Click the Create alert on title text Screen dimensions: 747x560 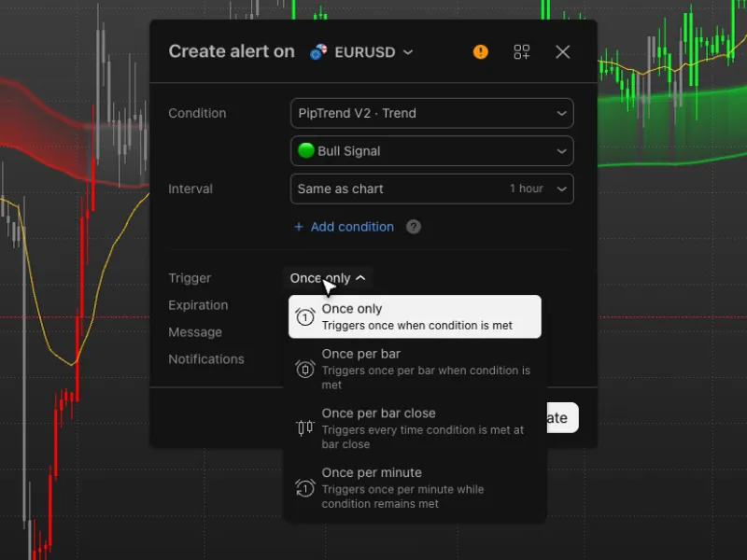click(232, 51)
